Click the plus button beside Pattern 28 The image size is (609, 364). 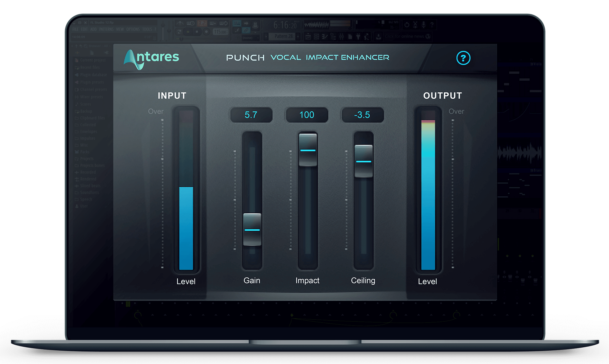[298, 36]
